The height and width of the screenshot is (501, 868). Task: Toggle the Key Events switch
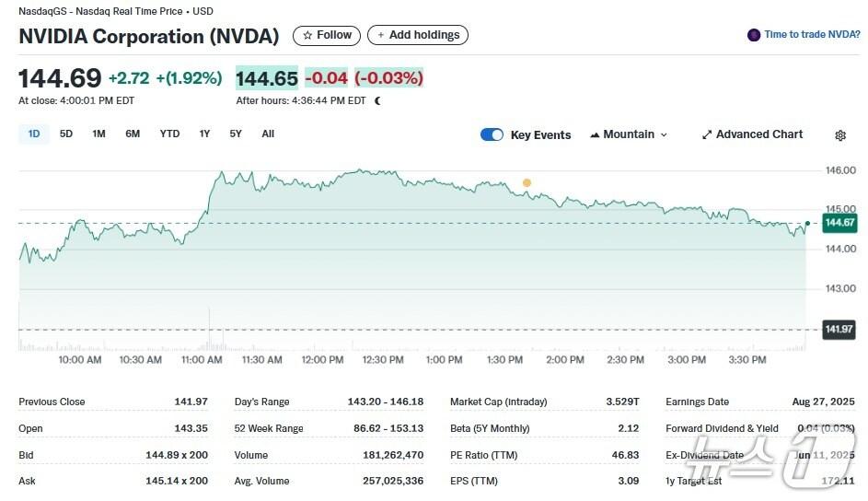pyautogui.click(x=492, y=135)
